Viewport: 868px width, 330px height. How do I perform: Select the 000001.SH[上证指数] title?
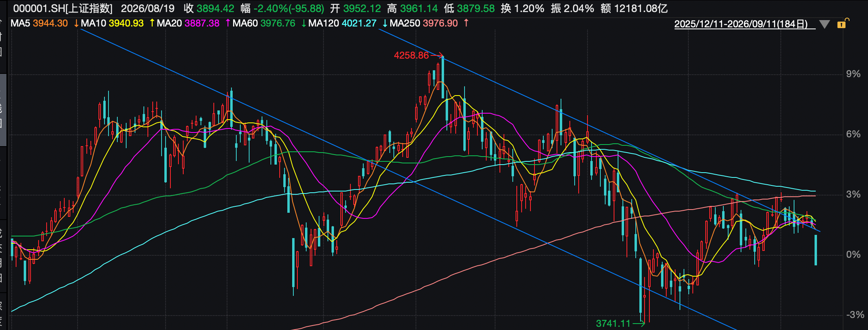63,8
